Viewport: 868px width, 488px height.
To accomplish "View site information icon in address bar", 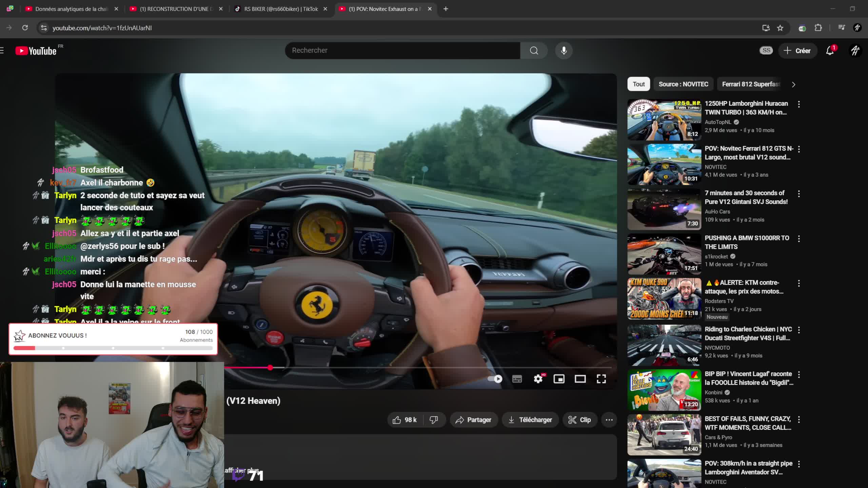I will click(44, 28).
